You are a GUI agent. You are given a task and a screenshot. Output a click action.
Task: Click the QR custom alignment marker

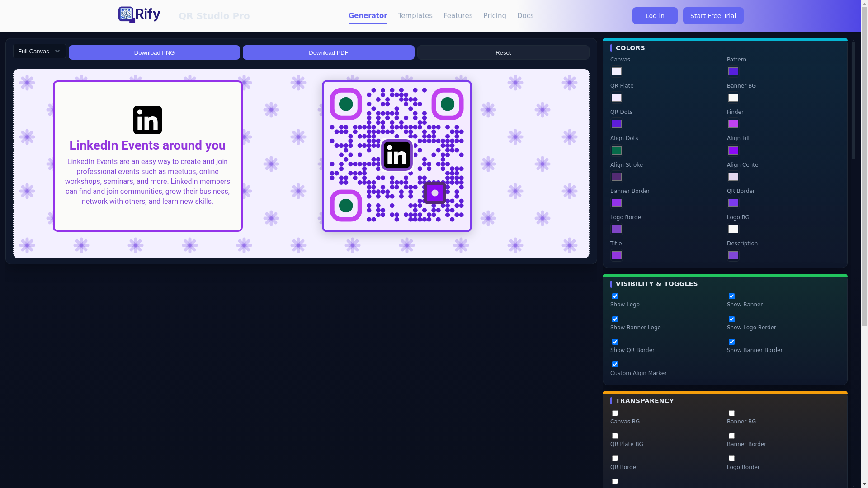point(435,193)
